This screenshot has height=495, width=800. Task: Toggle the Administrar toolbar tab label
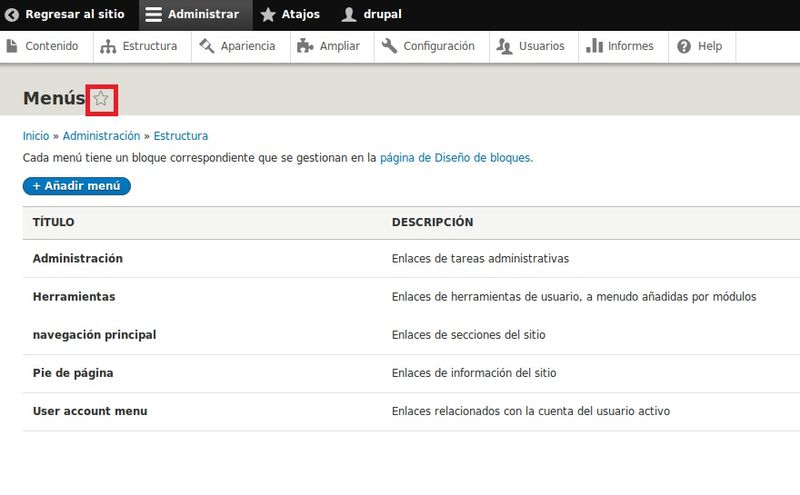(x=203, y=14)
